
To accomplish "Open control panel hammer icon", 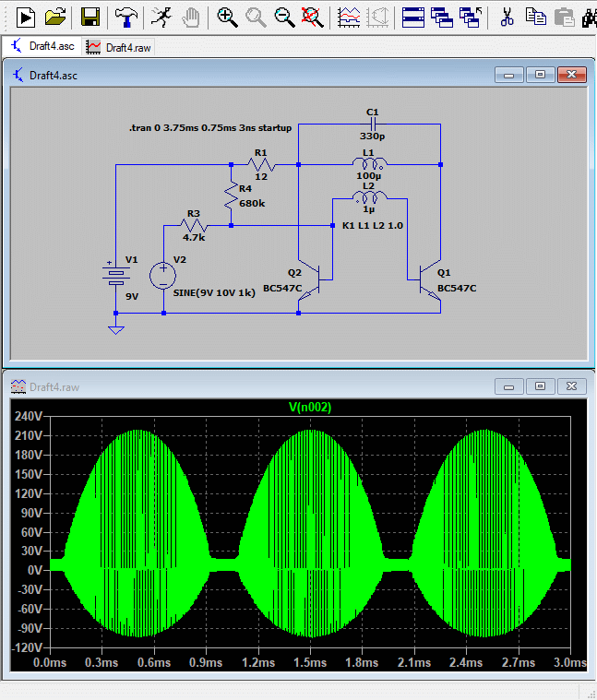I will click(125, 18).
